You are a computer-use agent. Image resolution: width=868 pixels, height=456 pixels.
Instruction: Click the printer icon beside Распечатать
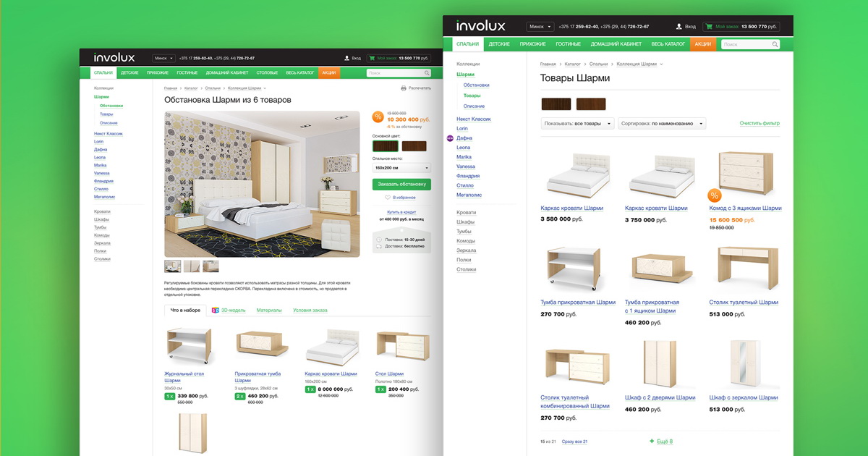pos(404,88)
